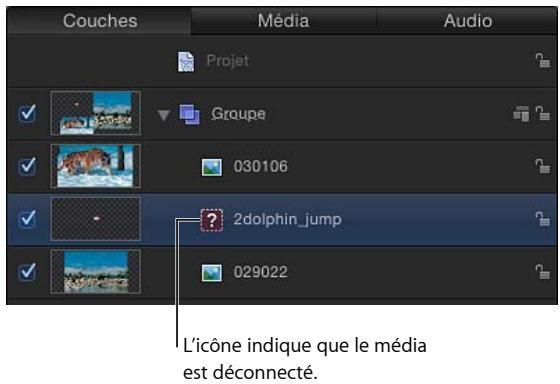560x384 pixels.
Task: Open the Média tab
Action: click(x=283, y=21)
